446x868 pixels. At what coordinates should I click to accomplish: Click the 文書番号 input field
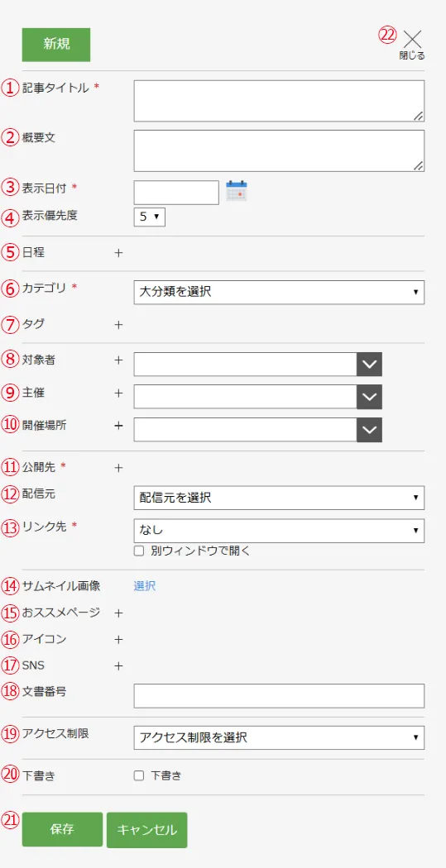coord(279,696)
